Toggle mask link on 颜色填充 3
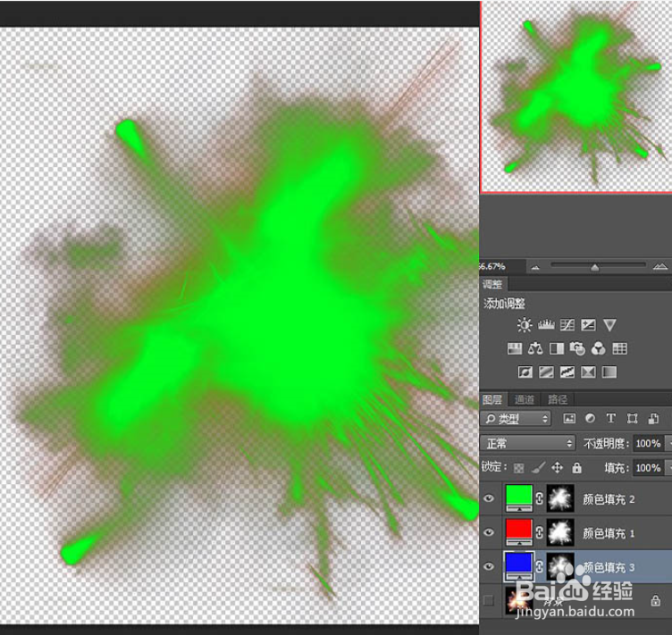Image resolution: width=672 pixels, height=635 pixels. 540,566
